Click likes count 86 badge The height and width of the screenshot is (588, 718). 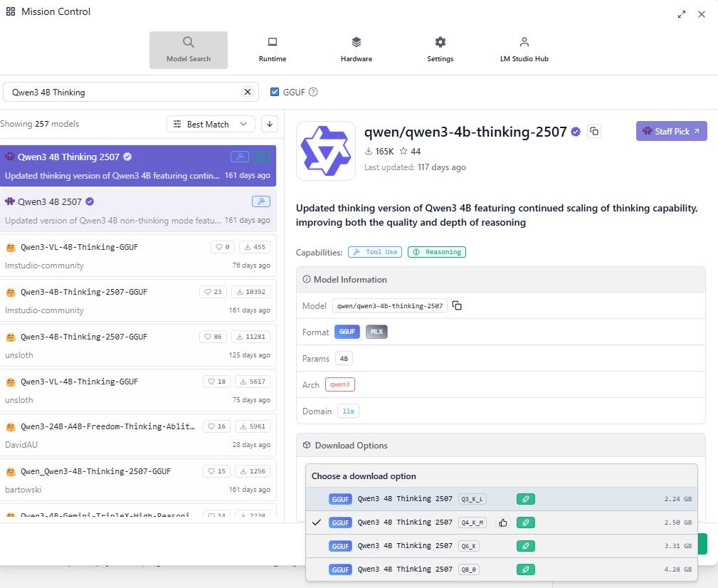pyautogui.click(x=213, y=337)
